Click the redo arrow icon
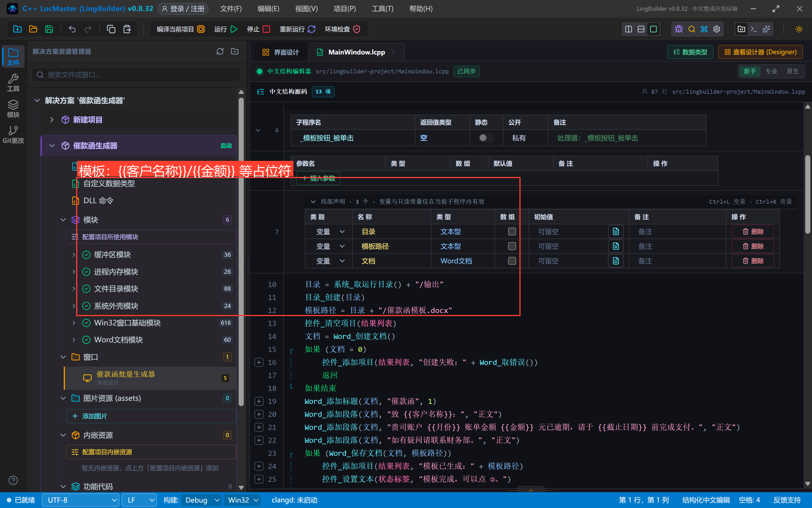812x508 pixels. pyautogui.click(x=88, y=29)
